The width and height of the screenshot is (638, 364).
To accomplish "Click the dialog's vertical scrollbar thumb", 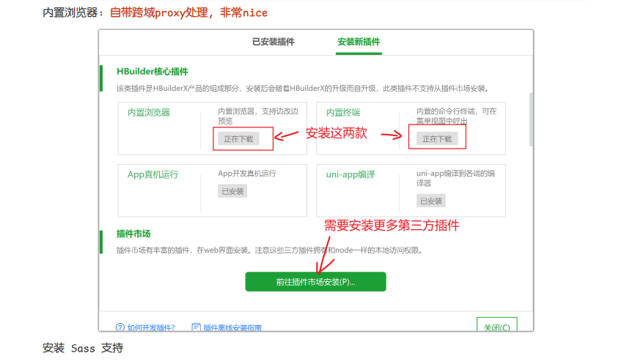I will (531, 119).
